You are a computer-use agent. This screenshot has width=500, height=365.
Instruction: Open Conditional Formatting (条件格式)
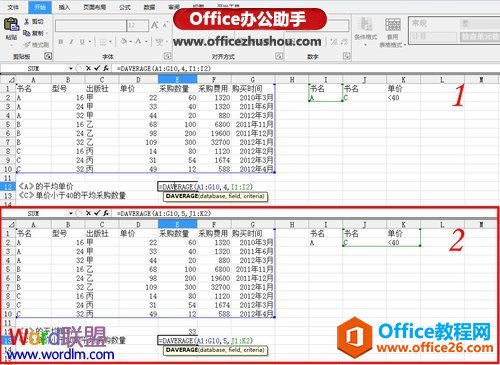365,32
